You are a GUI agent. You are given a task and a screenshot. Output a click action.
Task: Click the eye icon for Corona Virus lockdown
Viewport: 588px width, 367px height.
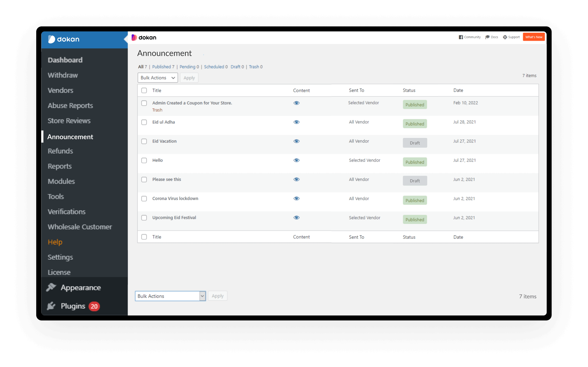pos(297,198)
